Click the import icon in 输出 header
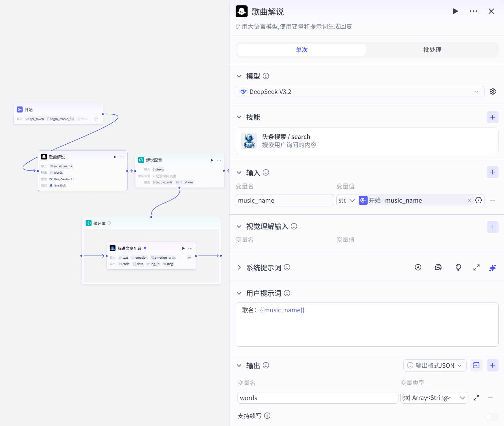This screenshot has height=426, width=504. [x=476, y=365]
